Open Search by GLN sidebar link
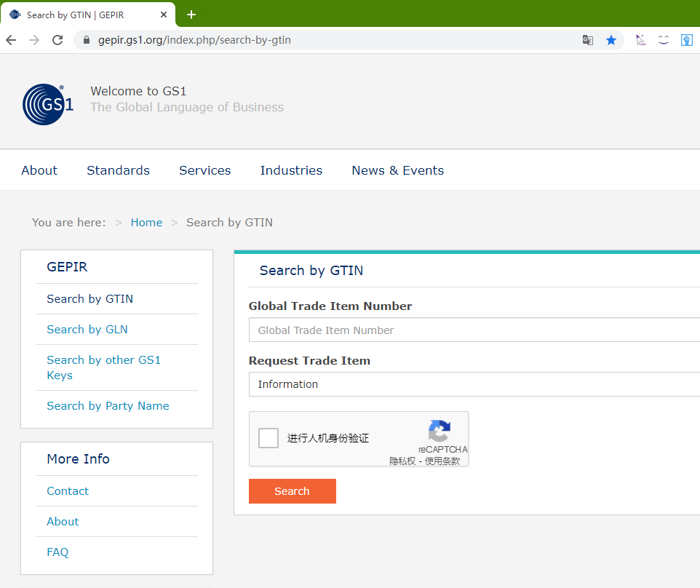 click(x=87, y=330)
